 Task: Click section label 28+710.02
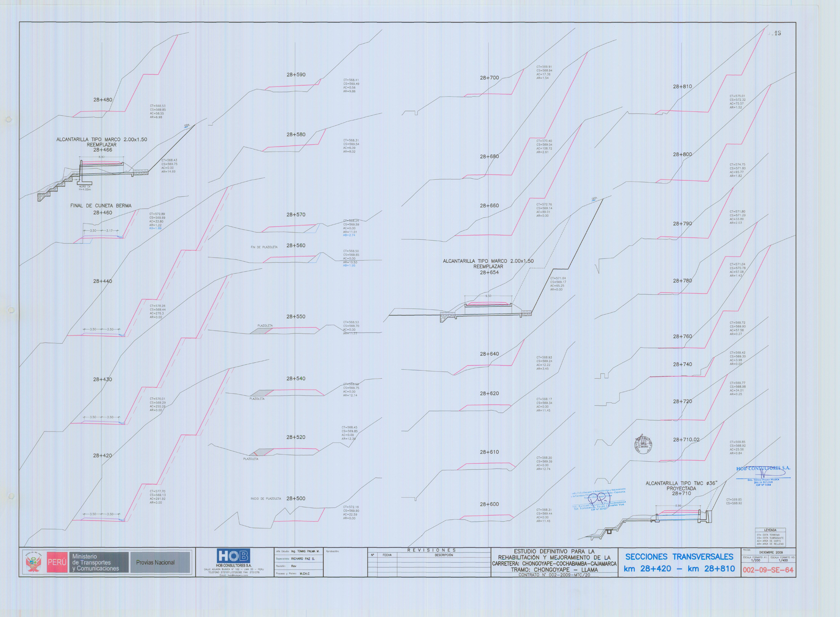click(686, 440)
